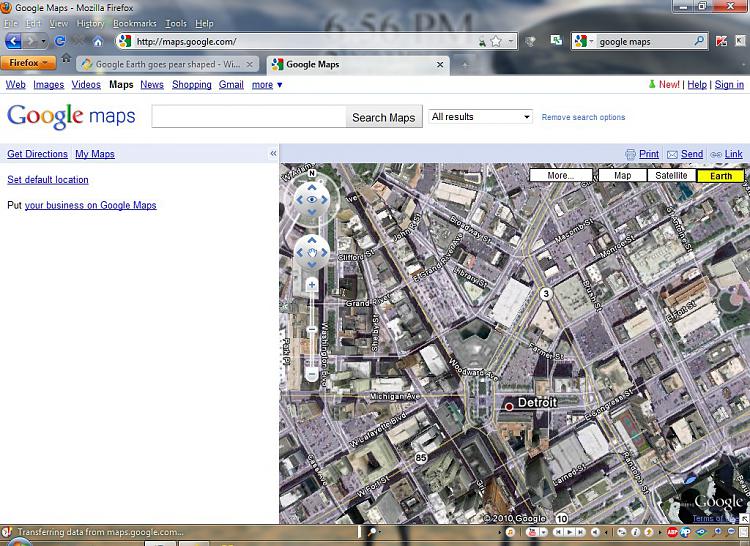Run search with the search-box magnifier icon

pos(699,41)
